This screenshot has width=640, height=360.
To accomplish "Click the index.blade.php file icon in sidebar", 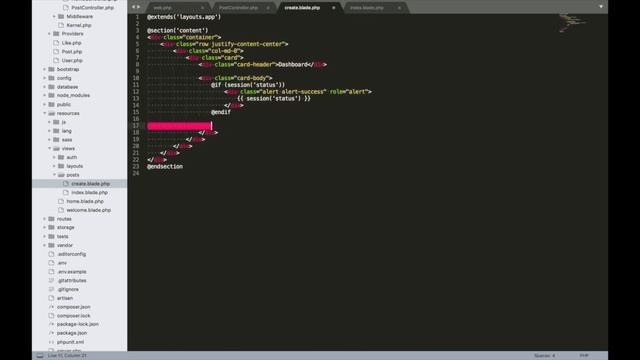I will (x=66, y=193).
